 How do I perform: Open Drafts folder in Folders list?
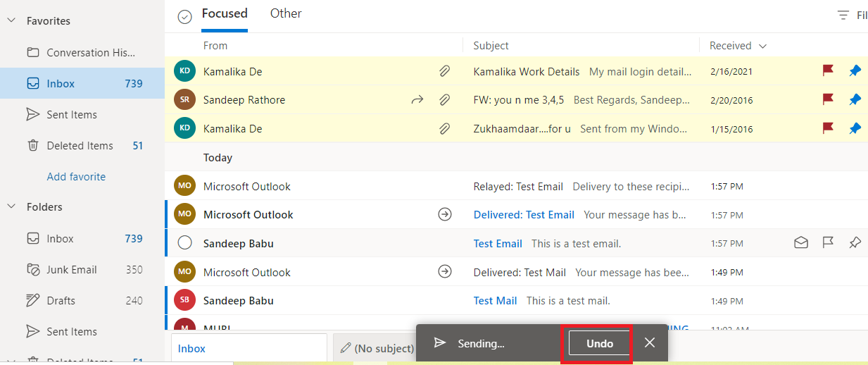(61, 300)
